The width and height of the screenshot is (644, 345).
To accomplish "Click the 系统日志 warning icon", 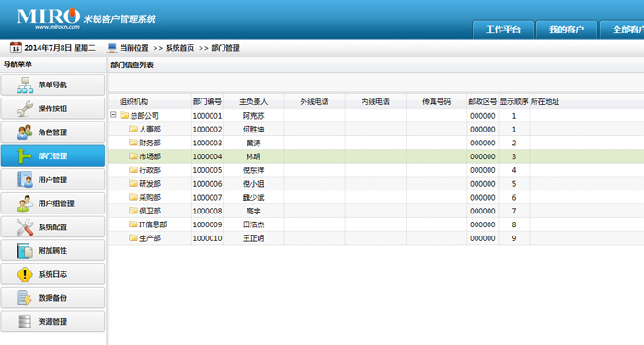I will tap(25, 274).
